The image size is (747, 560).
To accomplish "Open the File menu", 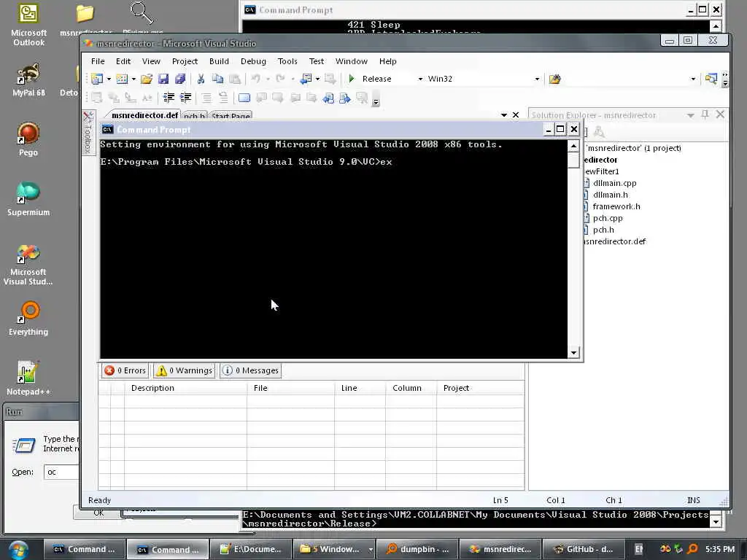I will (x=98, y=61).
